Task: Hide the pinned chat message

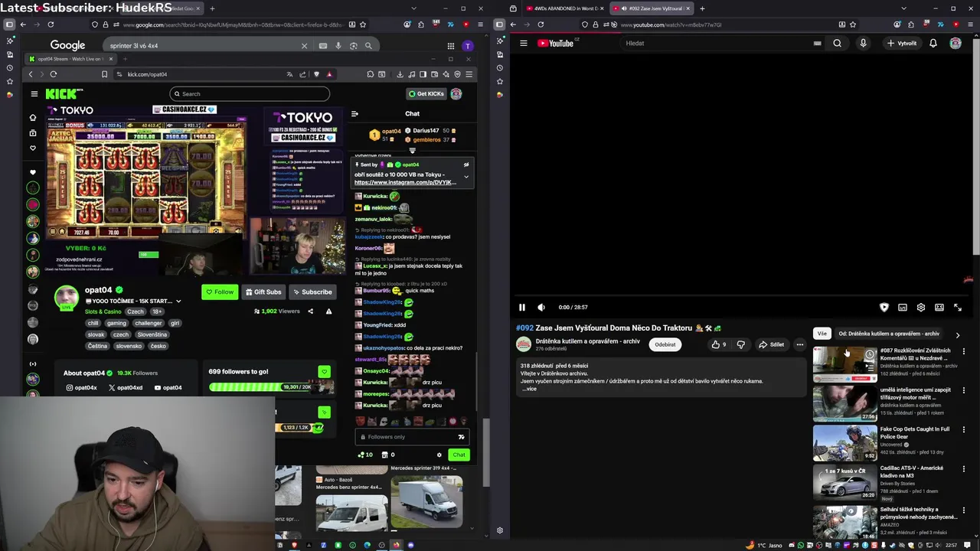Action: pyautogui.click(x=465, y=165)
